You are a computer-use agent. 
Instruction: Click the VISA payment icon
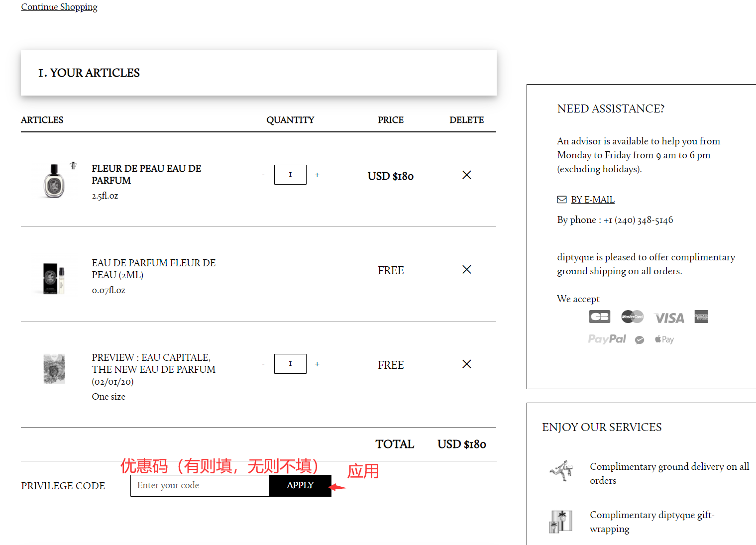669,318
